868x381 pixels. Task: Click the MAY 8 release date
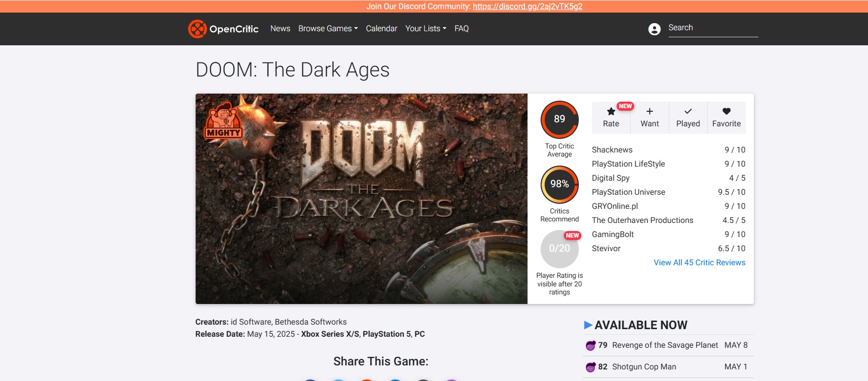pyautogui.click(x=736, y=345)
